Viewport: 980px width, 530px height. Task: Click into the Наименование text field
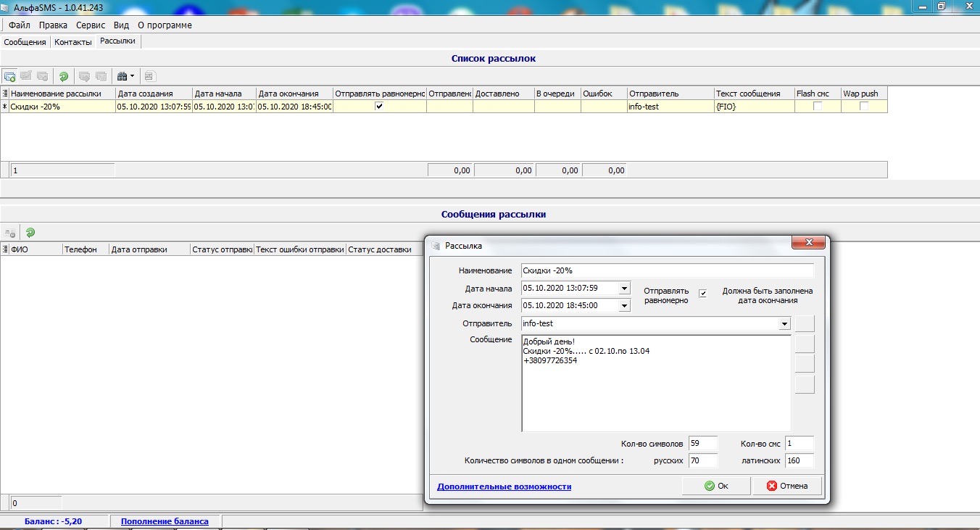click(x=667, y=270)
